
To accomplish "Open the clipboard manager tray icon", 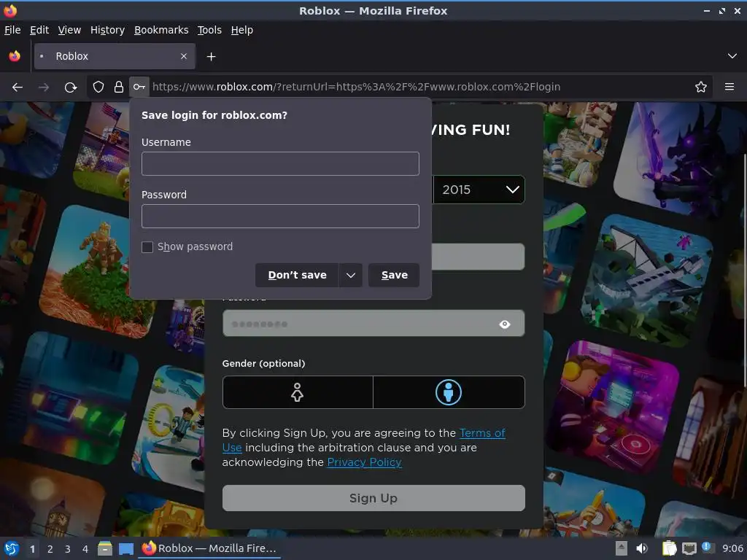I will (x=670, y=548).
